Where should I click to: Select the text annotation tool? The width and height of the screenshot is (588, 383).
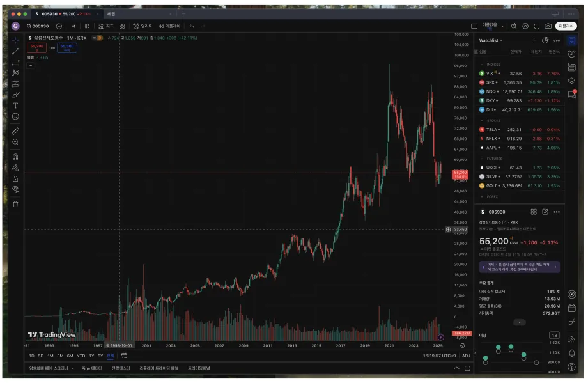tap(15, 106)
